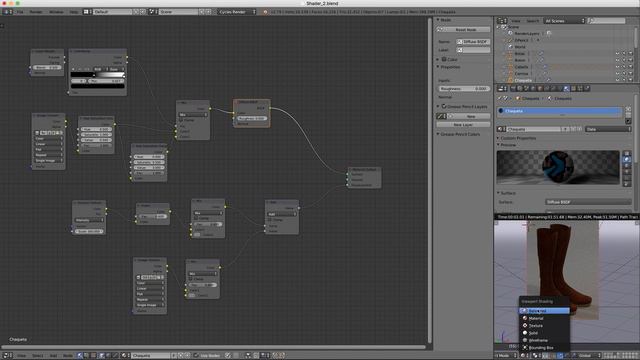
Task: Toggle selectability of Cabello in outliner
Action: [x=624, y=67]
